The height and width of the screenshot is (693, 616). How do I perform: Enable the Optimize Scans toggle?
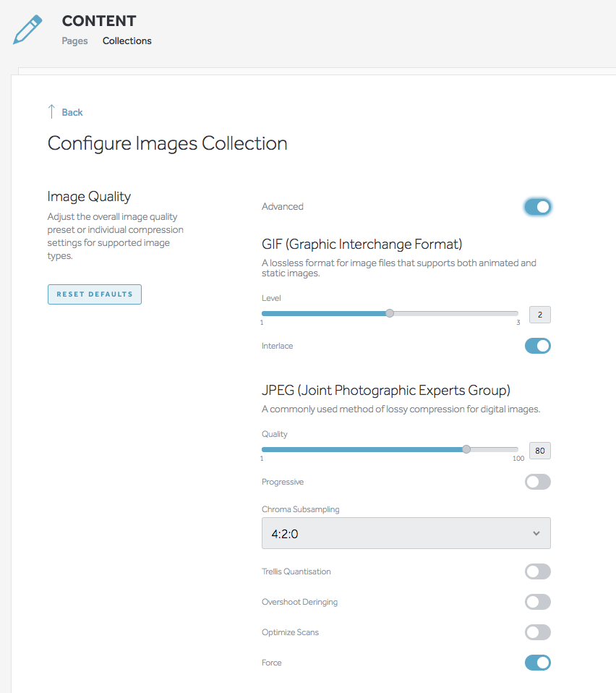pyautogui.click(x=537, y=632)
